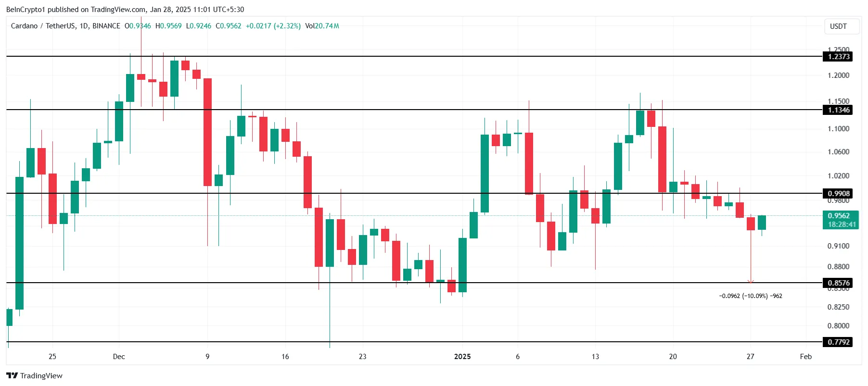Select the 1.1346 horizontal line label
Screen dimensions: 868x386
839,110
